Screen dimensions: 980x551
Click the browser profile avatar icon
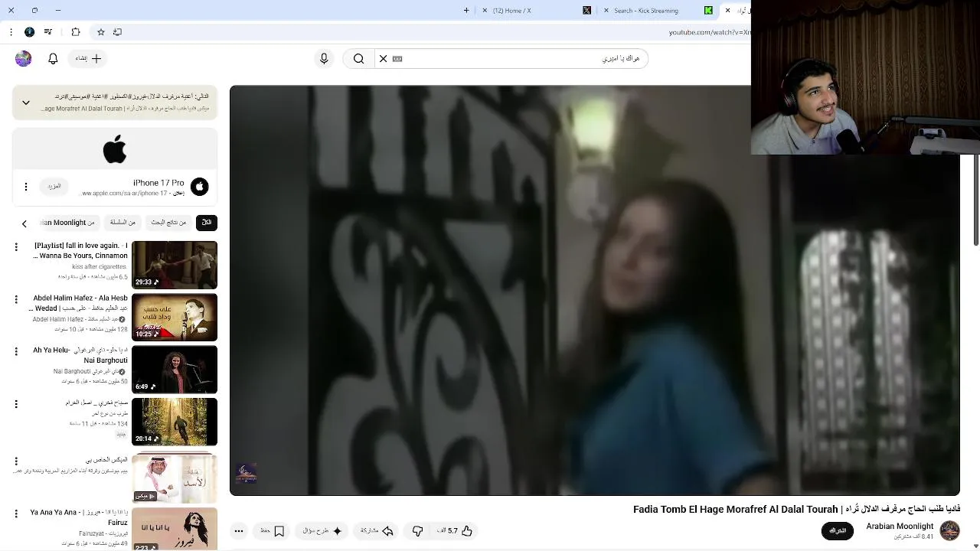coord(29,32)
